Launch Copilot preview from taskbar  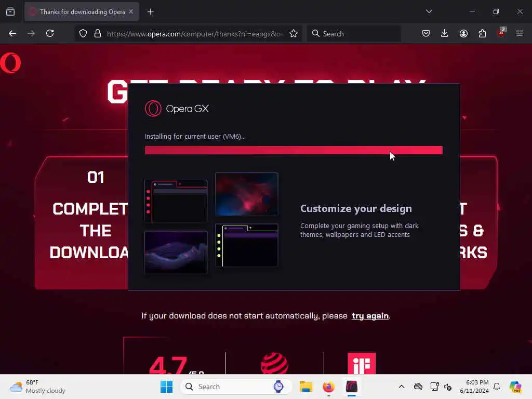[x=515, y=387]
